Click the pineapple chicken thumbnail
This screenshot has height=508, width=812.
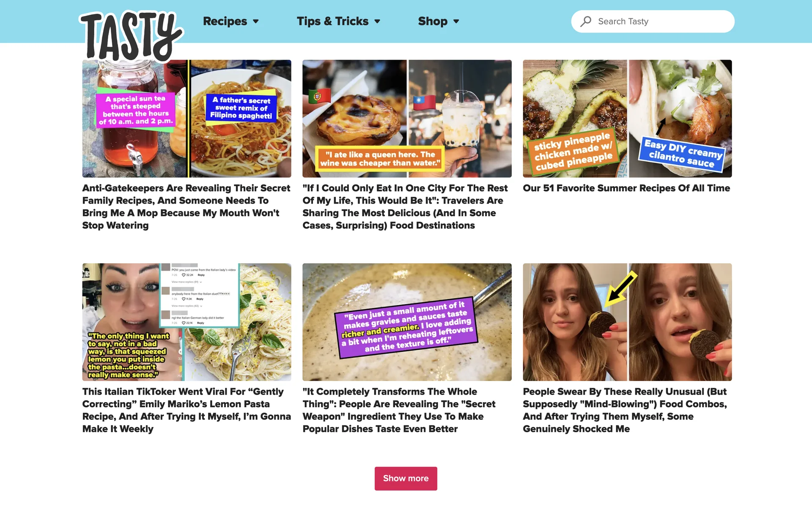(x=627, y=119)
